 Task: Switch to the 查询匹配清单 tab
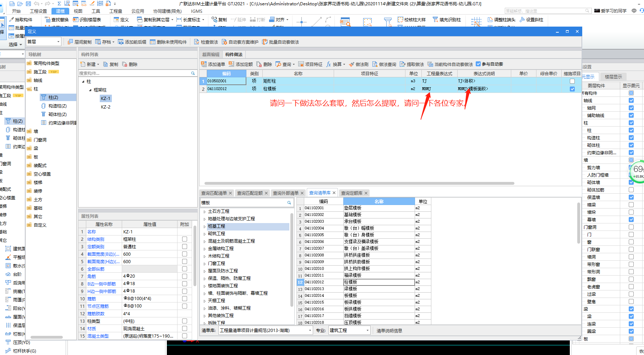214,193
